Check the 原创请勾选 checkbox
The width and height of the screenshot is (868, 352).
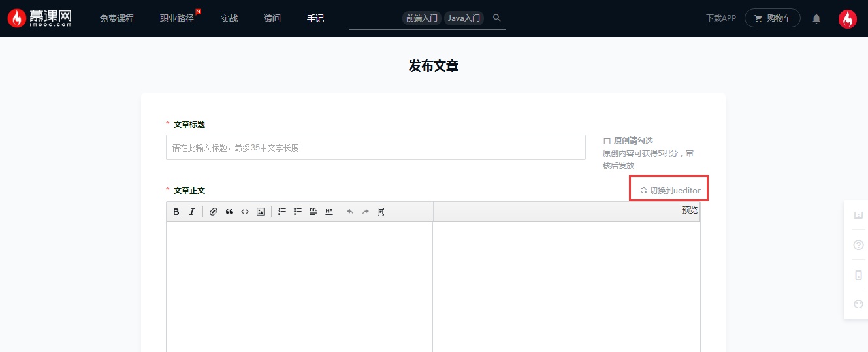coord(607,141)
